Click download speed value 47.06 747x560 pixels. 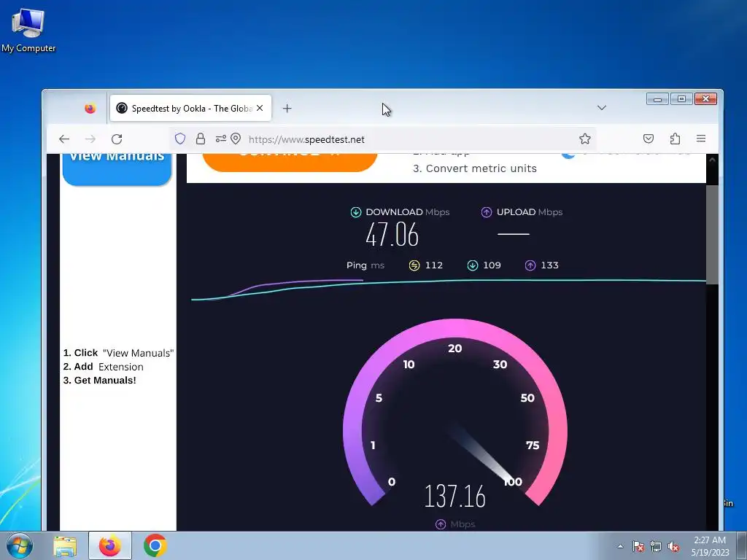[392, 235]
